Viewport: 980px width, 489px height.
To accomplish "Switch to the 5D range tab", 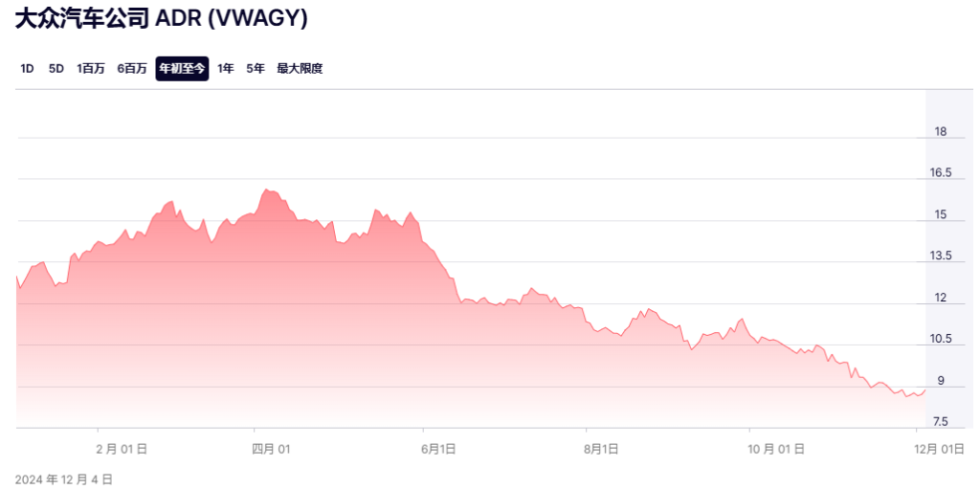I will 56,69.
